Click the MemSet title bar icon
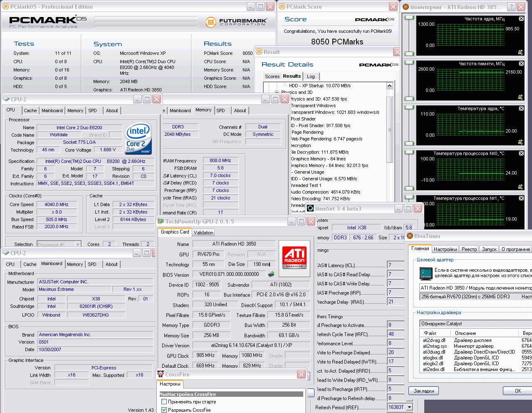 [310, 209]
